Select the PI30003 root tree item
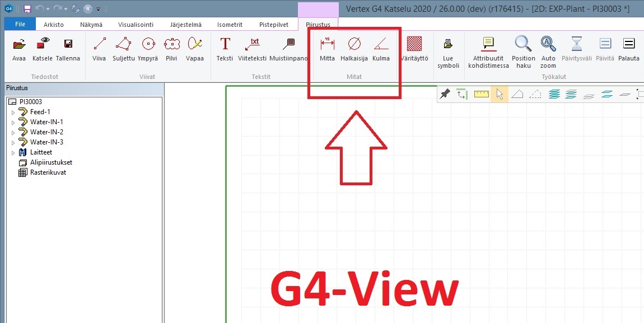 [31, 102]
